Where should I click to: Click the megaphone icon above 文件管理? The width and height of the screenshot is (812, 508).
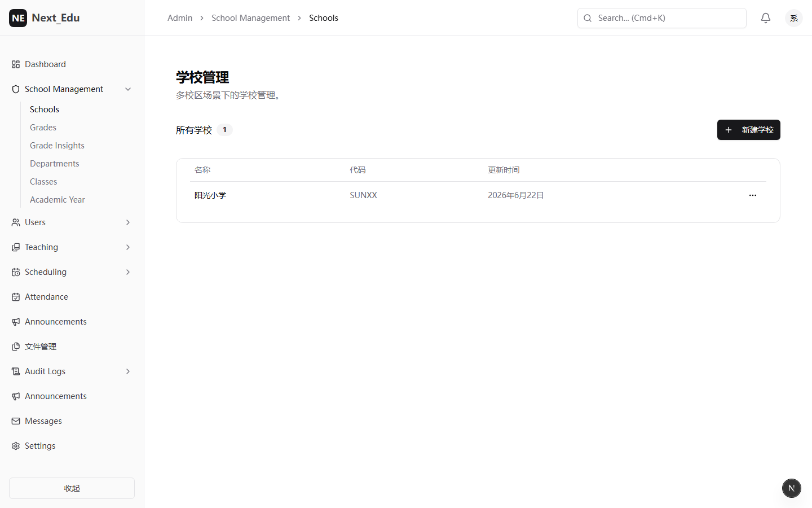(x=16, y=322)
